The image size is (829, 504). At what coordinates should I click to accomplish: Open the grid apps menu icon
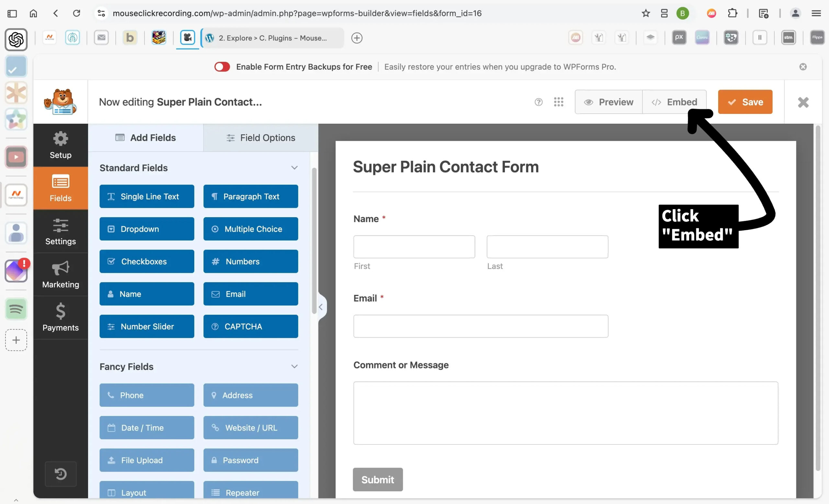[x=559, y=102]
